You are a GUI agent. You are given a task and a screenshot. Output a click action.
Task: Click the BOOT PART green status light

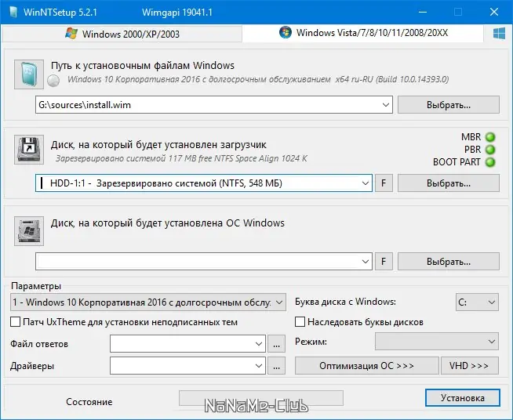pos(490,162)
